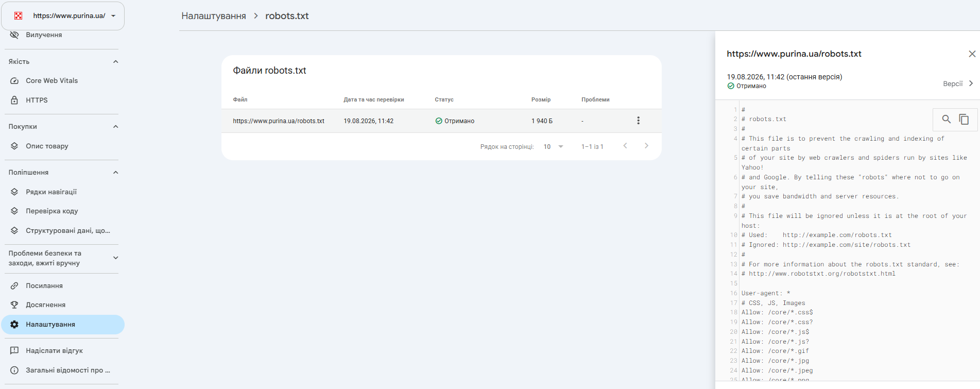This screenshot has width=980, height=389.
Task: Click the User-agent: * line in robots.txt
Action: coord(766,293)
